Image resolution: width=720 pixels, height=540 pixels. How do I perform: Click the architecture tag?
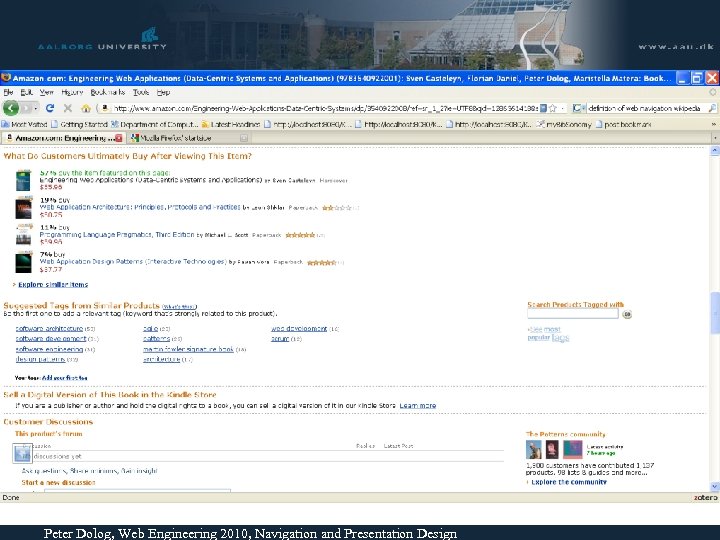coord(161,359)
